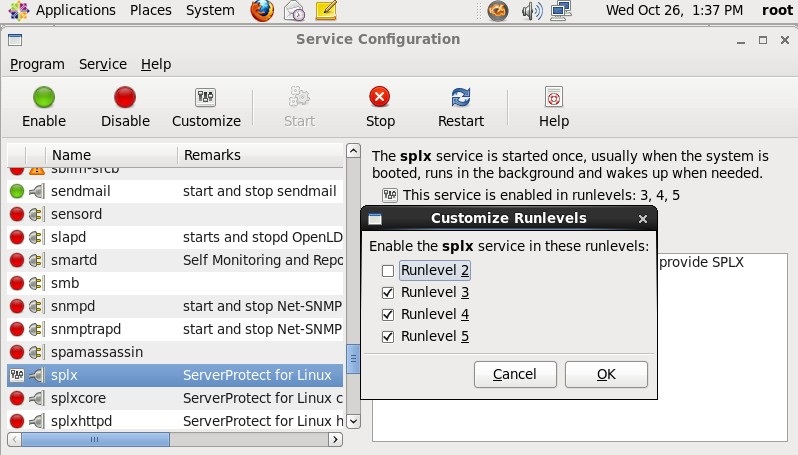Image resolution: width=798 pixels, height=455 pixels.
Task: Click the green Enable toolbar icon
Action: click(x=43, y=98)
